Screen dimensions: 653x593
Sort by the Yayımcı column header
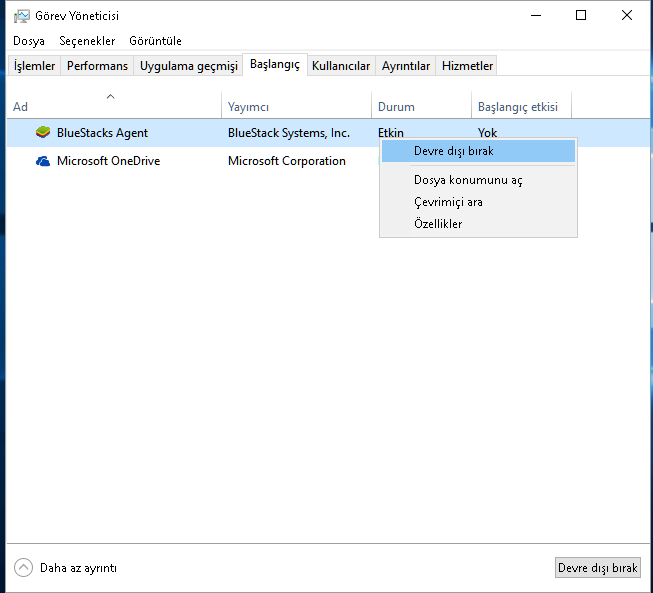point(249,107)
